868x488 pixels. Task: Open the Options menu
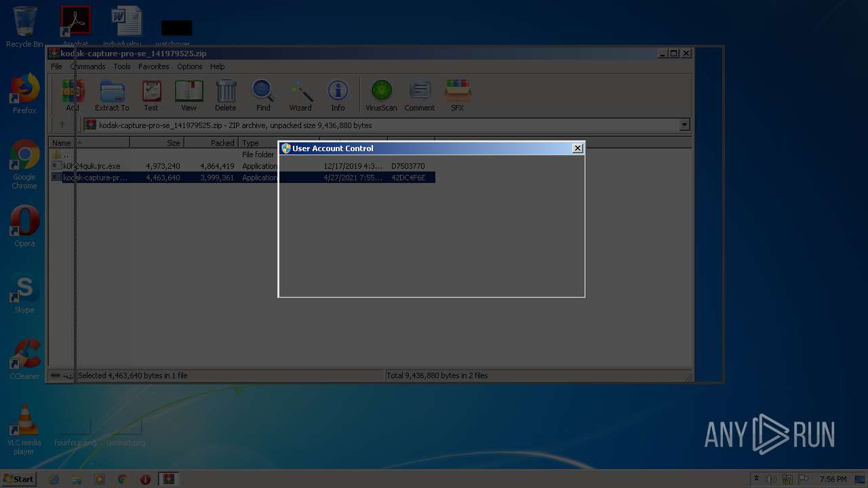coord(190,66)
